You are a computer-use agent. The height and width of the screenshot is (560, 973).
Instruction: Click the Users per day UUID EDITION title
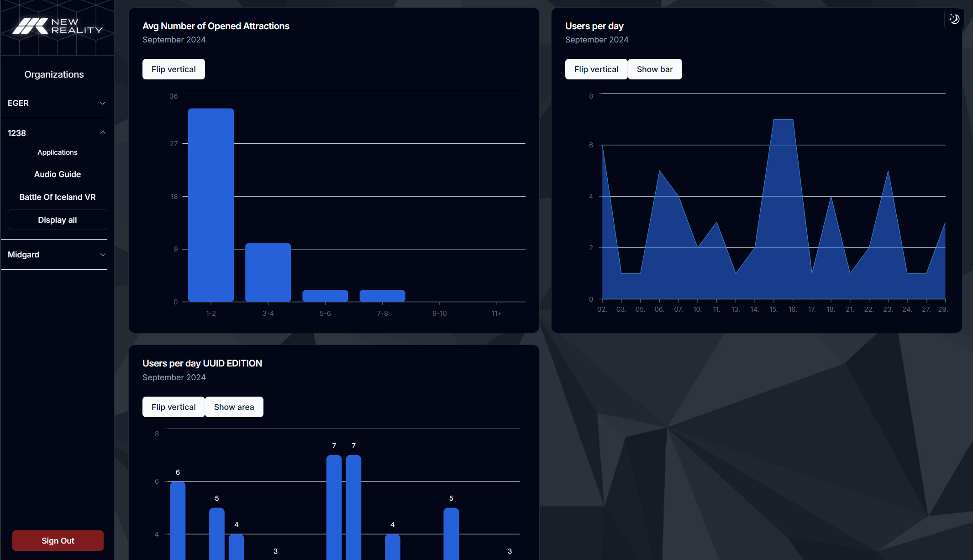pos(202,363)
